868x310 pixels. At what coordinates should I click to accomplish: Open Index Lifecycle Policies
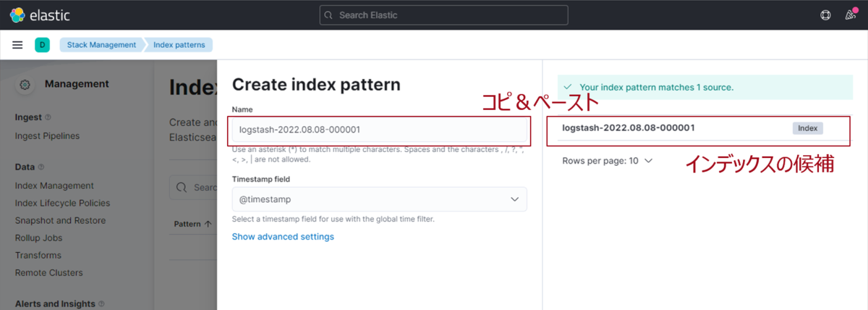click(62, 203)
